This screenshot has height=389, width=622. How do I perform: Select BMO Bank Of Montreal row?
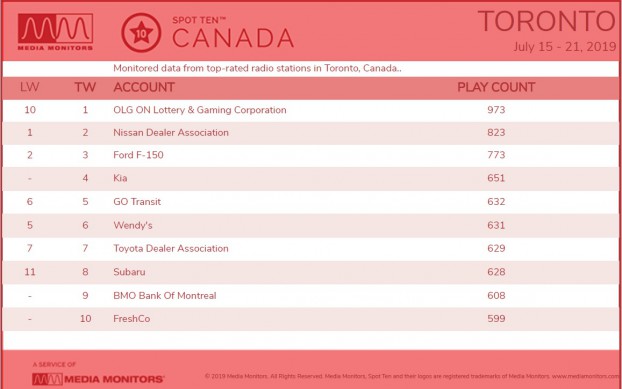coord(311,296)
